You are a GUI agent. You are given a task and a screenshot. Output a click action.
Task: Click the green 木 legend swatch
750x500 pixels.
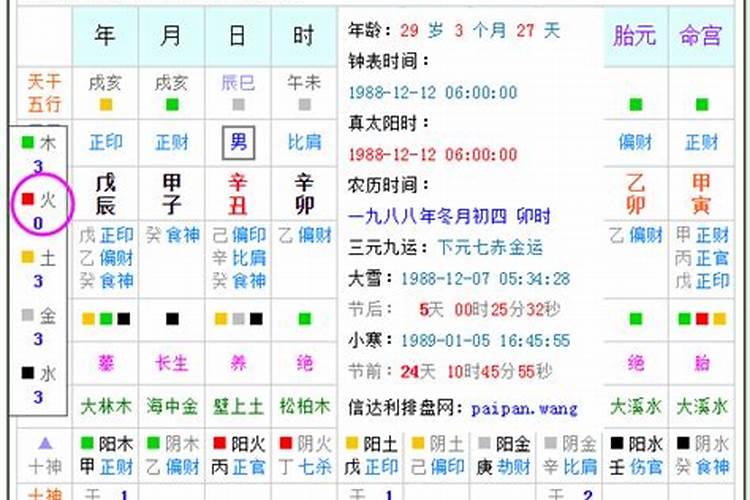28,142
